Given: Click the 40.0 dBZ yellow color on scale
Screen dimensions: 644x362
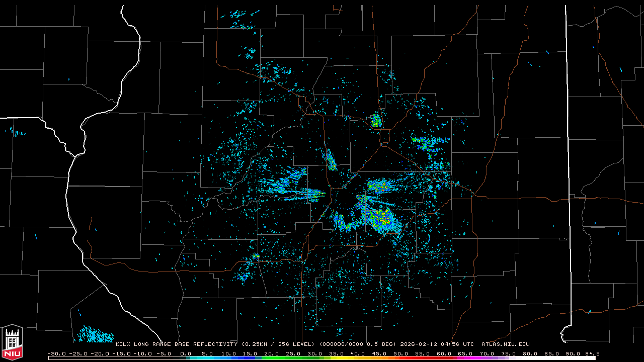Looking at the screenshot, I should 358,358.
